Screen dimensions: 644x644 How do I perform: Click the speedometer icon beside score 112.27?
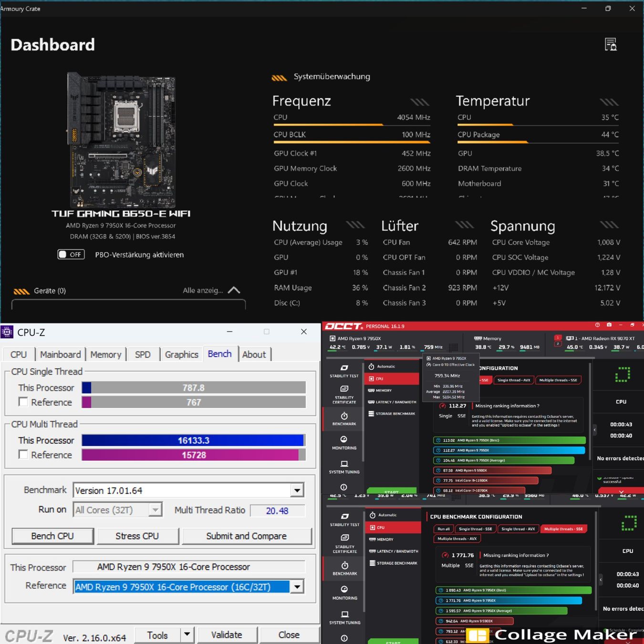point(443,406)
